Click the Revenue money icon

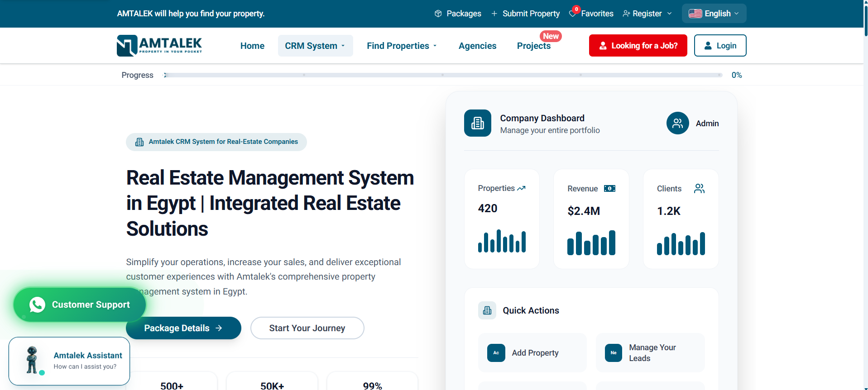(610, 189)
